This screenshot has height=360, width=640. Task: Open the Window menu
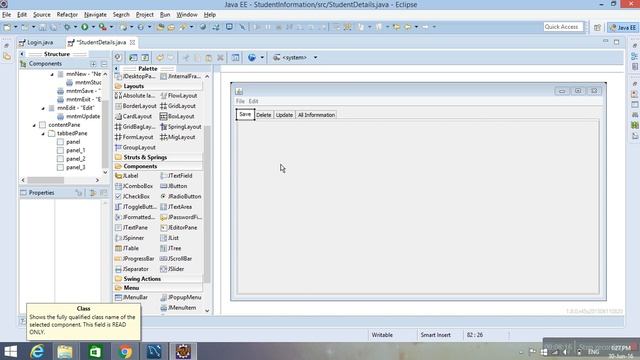pyautogui.click(x=187, y=15)
